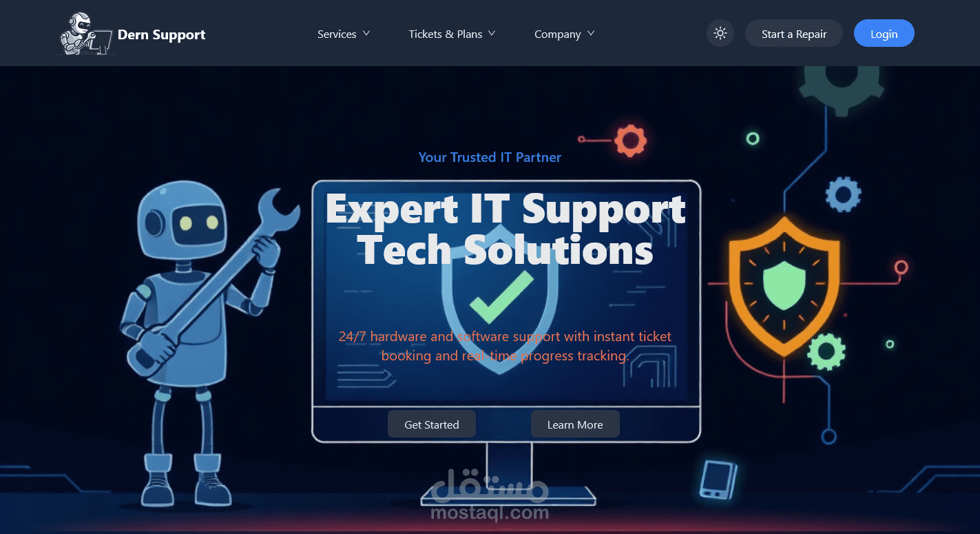The height and width of the screenshot is (534, 980).
Task: Open the Tickets & Plans dropdown chevron
Action: tap(492, 33)
